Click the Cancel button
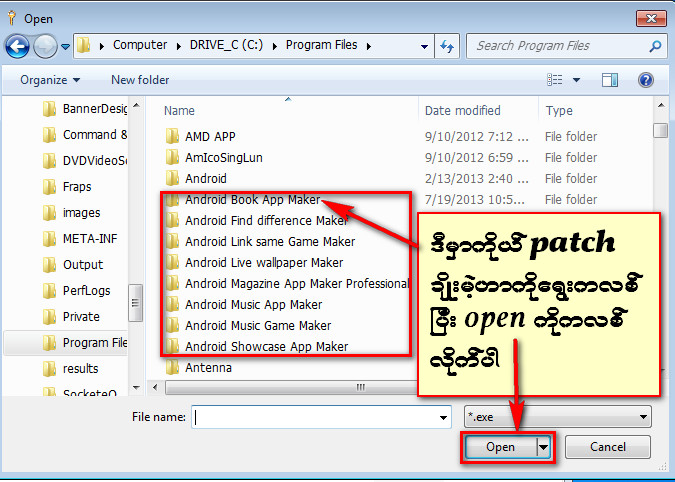The image size is (675, 482). pos(607,447)
